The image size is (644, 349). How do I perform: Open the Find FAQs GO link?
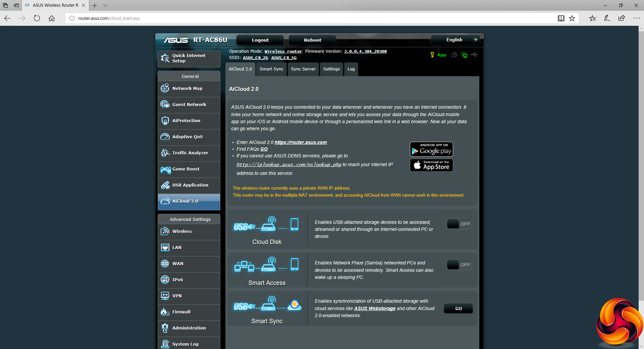(264, 149)
